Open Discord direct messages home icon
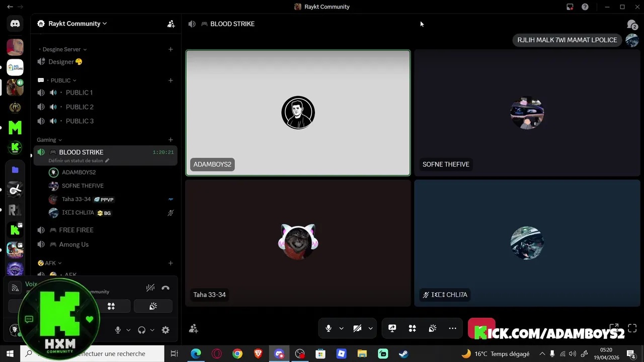The width and height of the screenshot is (644, 362). coord(15,24)
